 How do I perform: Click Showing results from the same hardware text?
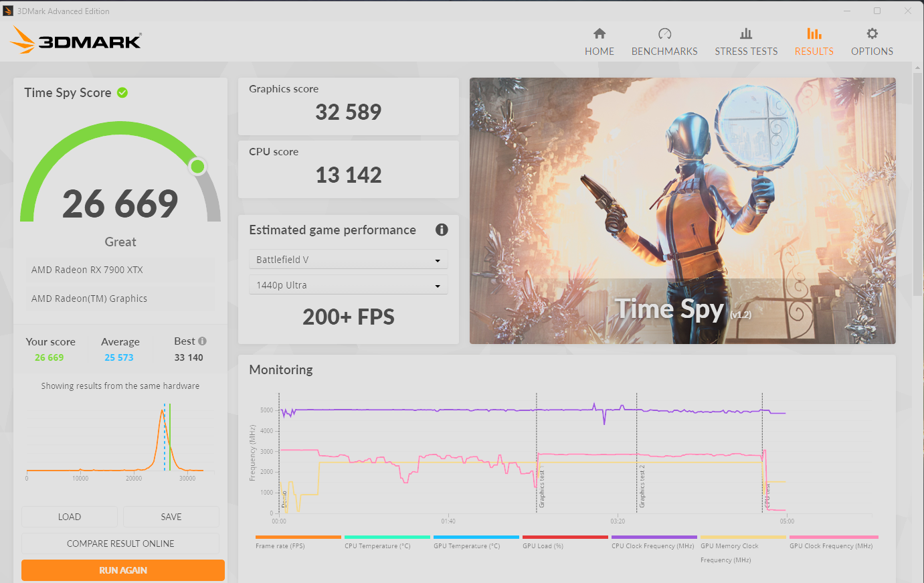coord(120,386)
